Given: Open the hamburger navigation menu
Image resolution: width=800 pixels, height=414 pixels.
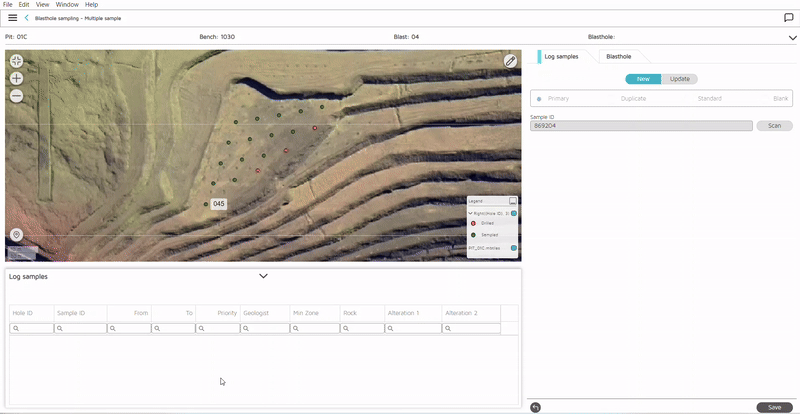Looking at the screenshot, I should tap(12, 18).
